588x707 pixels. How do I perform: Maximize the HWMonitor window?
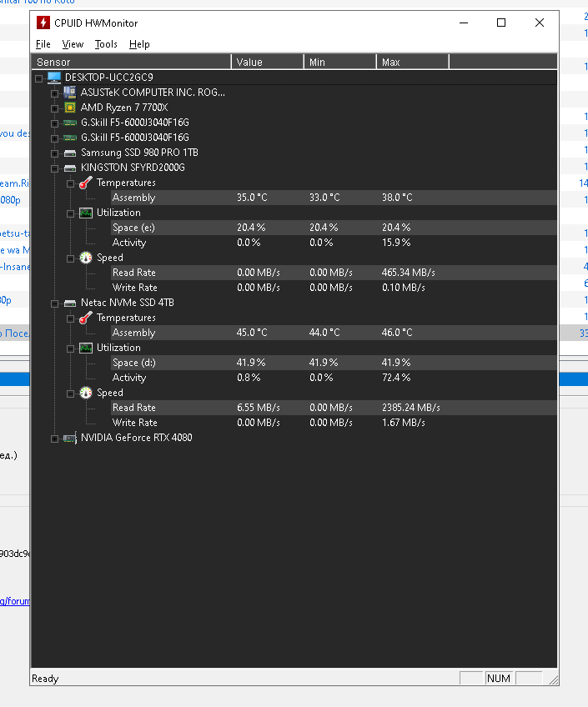pos(501,23)
